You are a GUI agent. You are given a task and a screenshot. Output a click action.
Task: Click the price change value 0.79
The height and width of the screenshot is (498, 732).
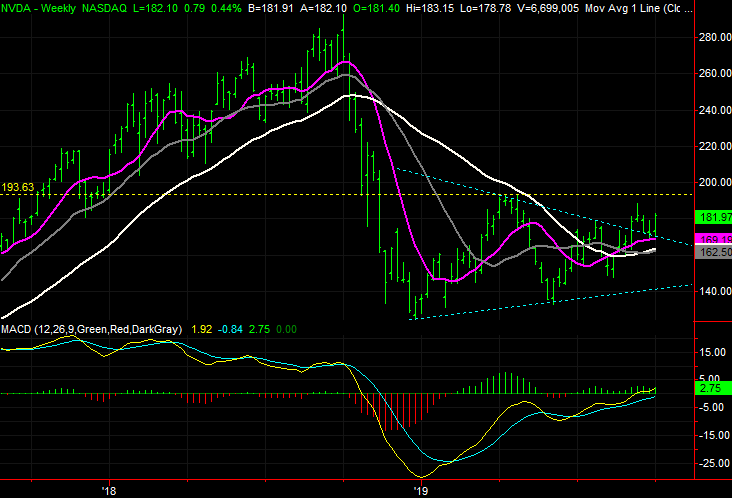[x=194, y=8]
